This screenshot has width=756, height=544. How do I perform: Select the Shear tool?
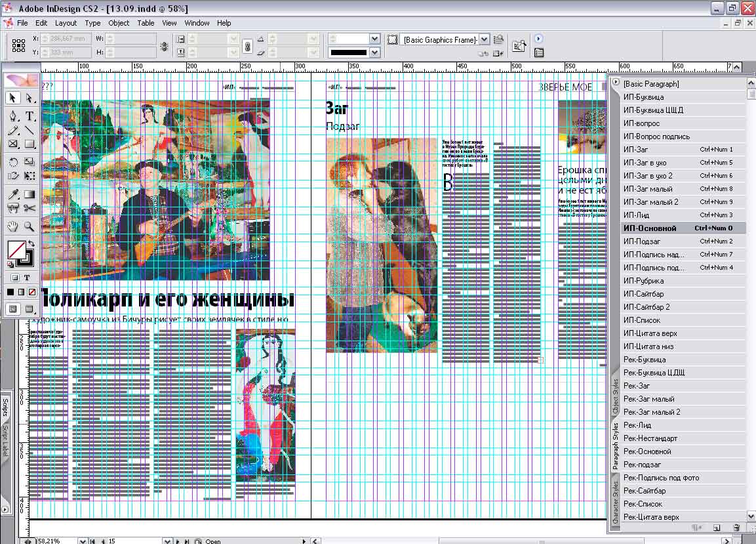click(13, 176)
